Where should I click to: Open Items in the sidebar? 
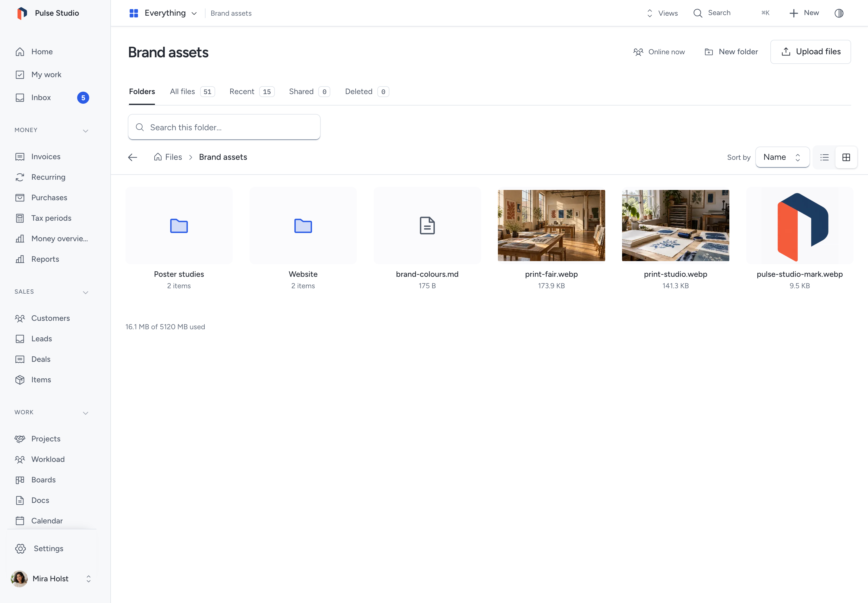(x=52, y=380)
